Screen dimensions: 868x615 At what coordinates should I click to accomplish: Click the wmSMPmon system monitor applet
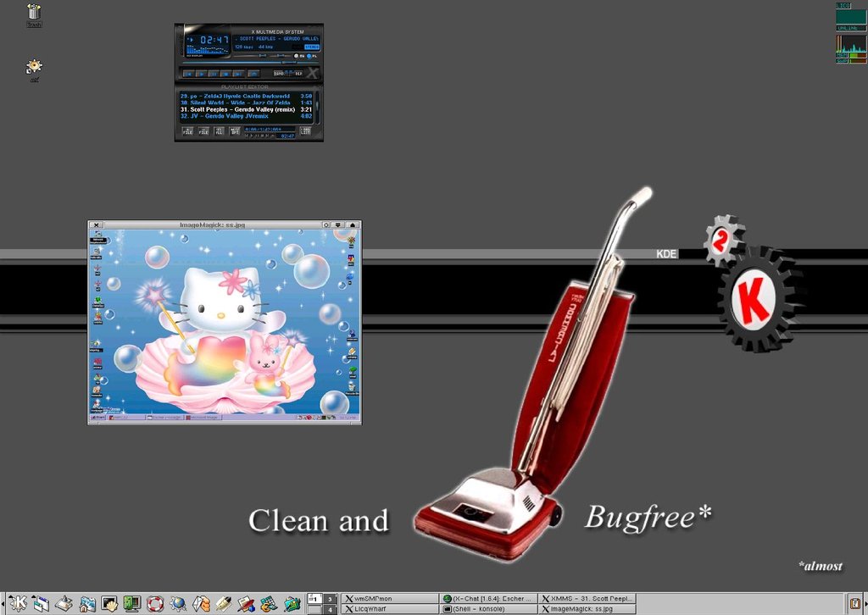[x=851, y=49]
